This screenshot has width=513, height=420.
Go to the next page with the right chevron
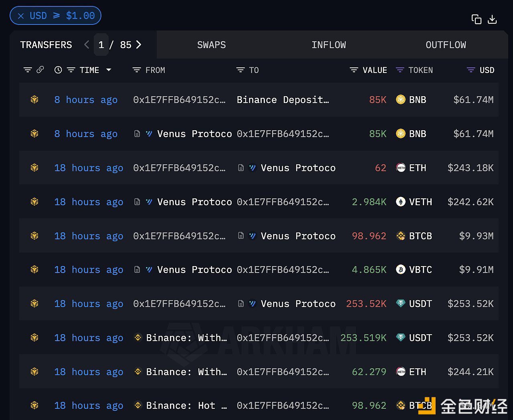click(138, 45)
